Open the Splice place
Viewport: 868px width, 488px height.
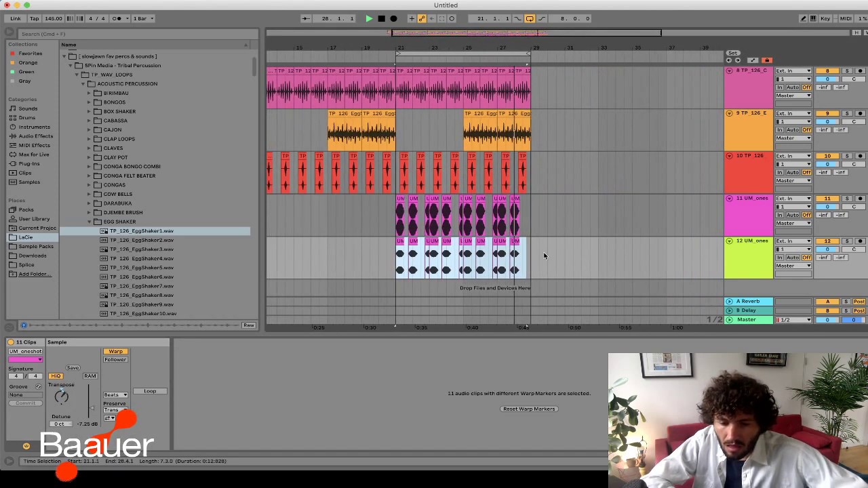tap(26, 265)
